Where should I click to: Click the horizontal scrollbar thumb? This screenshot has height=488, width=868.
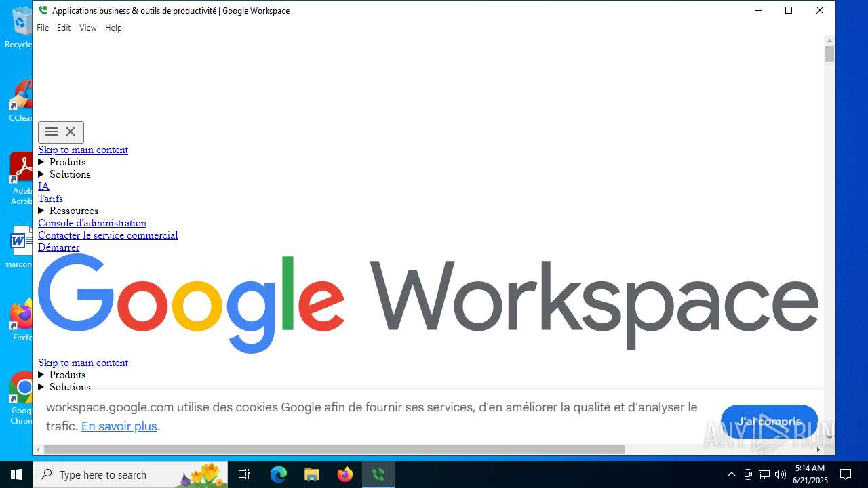(334, 449)
